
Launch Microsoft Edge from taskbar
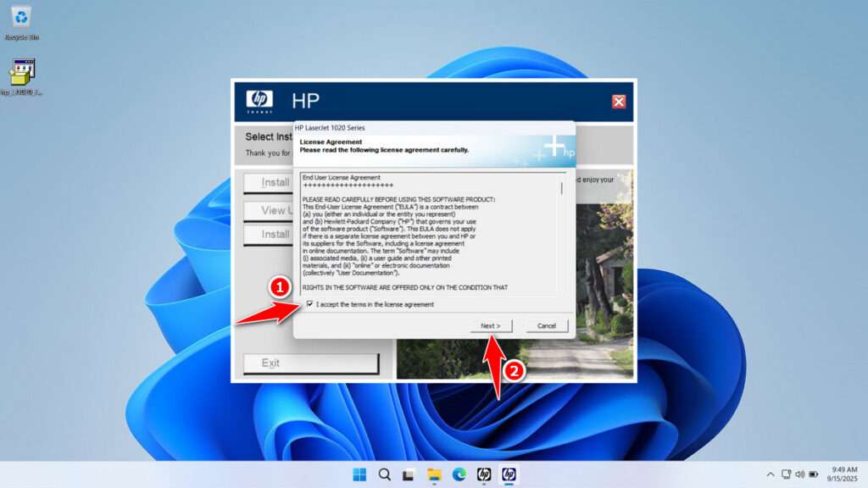[459, 474]
